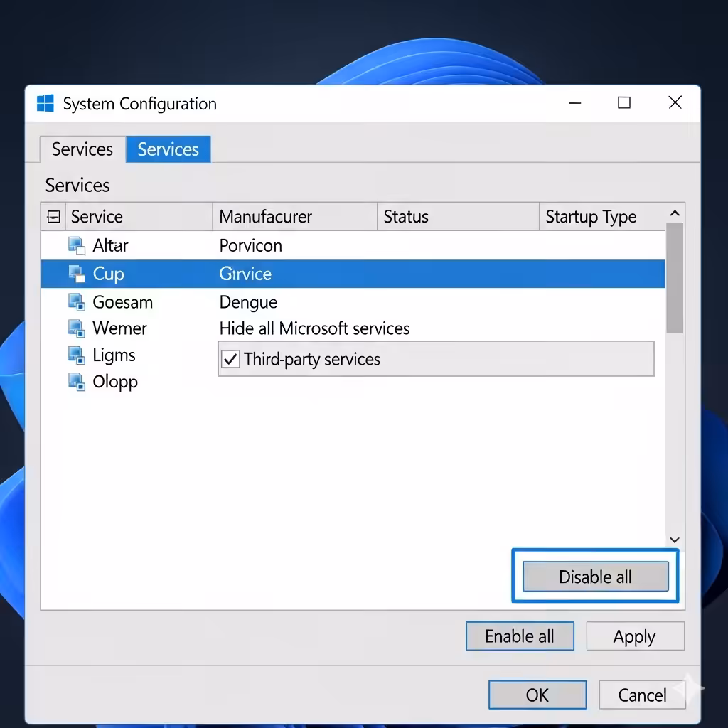Click the Dengue manufacturer cell
728x728 pixels.
[248, 303]
